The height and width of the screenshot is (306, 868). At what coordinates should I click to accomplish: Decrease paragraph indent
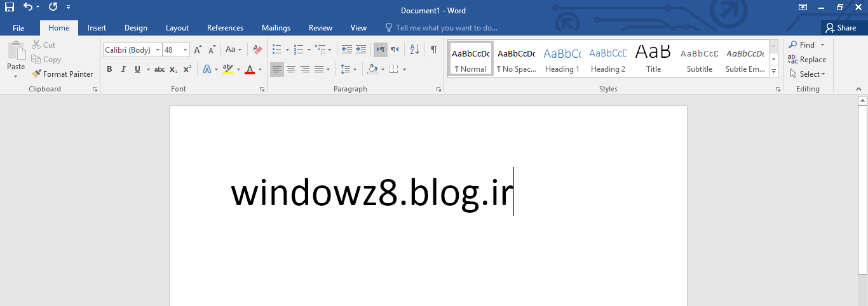[x=346, y=50]
